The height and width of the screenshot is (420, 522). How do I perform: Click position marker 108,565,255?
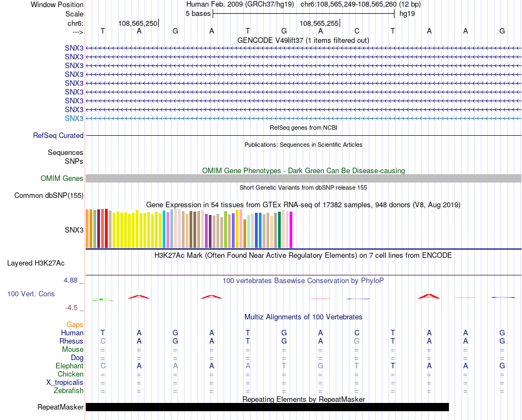[319, 23]
